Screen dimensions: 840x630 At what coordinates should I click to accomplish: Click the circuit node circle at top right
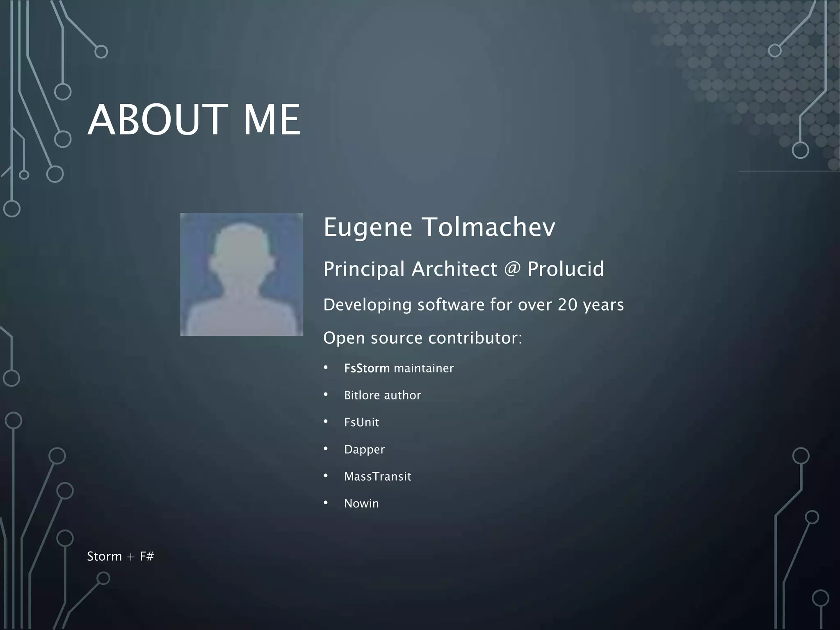[774, 51]
